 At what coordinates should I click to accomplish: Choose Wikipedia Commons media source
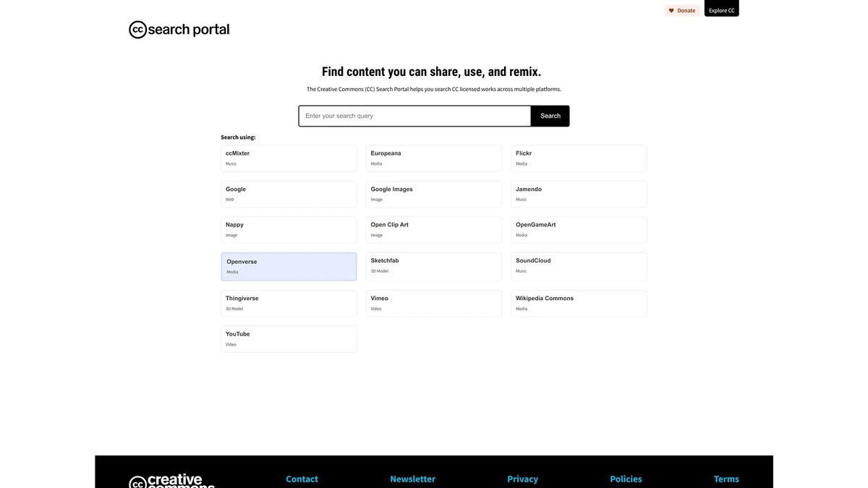pos(579,304)
